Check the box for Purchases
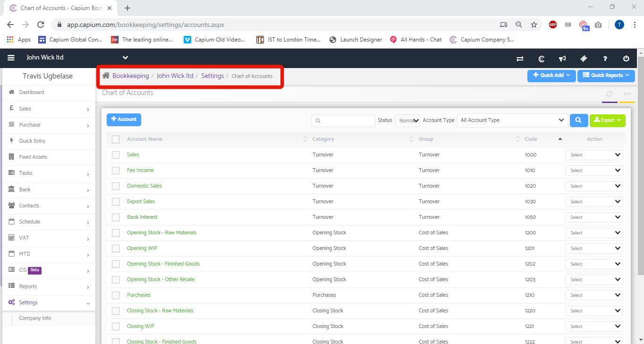The width and height of the screenshot is (644, 344). click(x=116, y=295)
